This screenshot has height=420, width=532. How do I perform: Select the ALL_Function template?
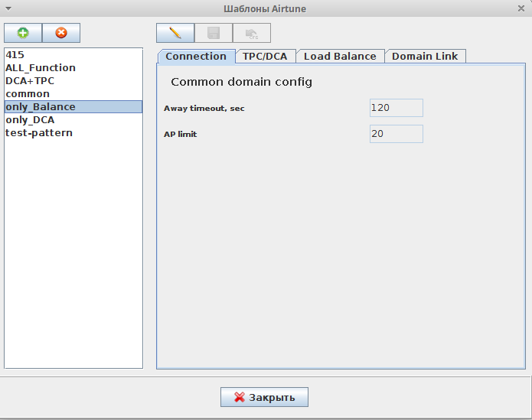tap(73, 68)
